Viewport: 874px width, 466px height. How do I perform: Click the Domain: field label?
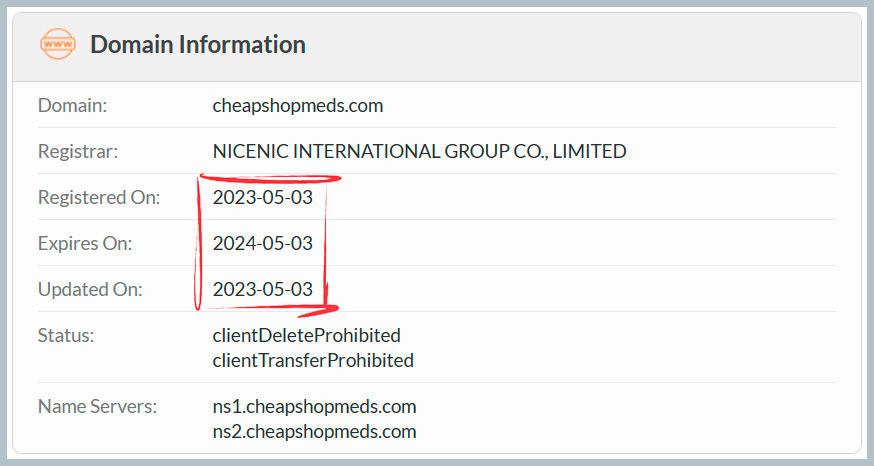coord(72,105)
